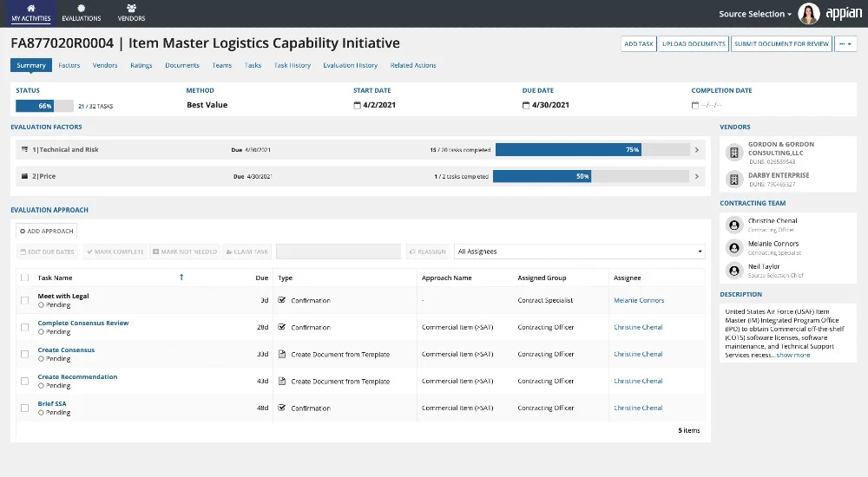Toggle the select-all tasks header checkbox
Screen dimensions: 868x477
24,278
